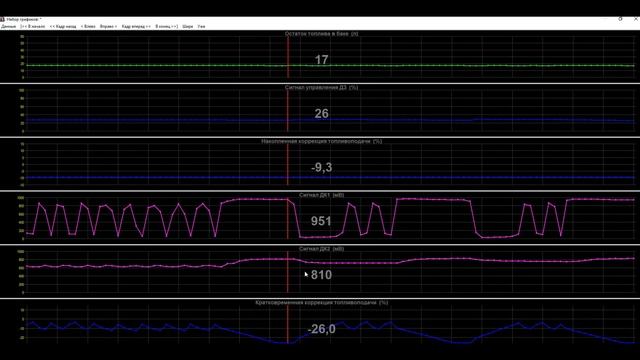Click the throttle control value 26

322,113
